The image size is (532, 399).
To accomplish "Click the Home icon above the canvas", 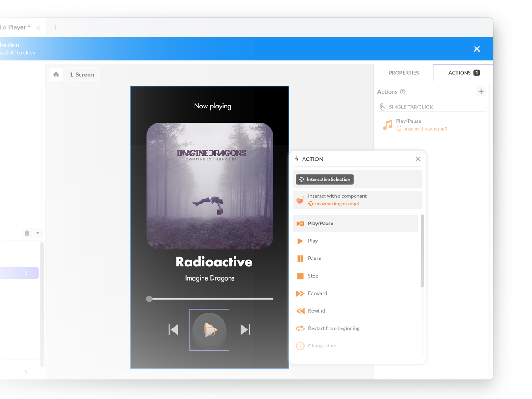I will (56, 74).
